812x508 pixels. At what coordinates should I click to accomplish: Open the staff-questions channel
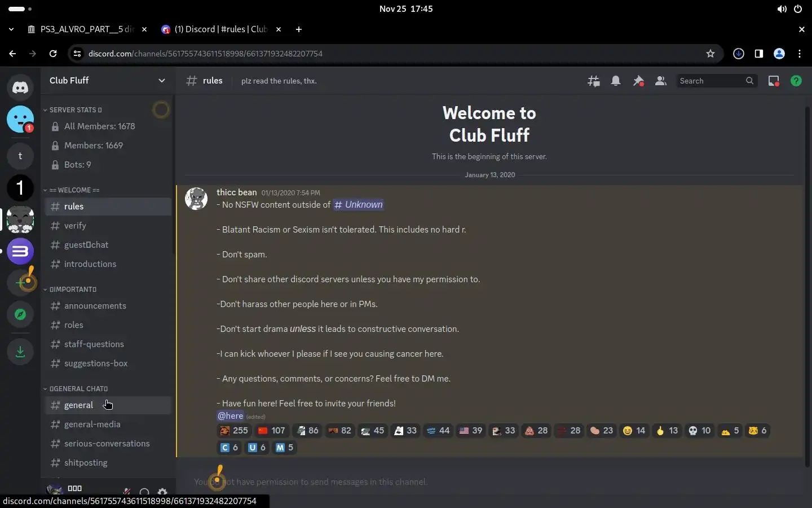[108, 344]
